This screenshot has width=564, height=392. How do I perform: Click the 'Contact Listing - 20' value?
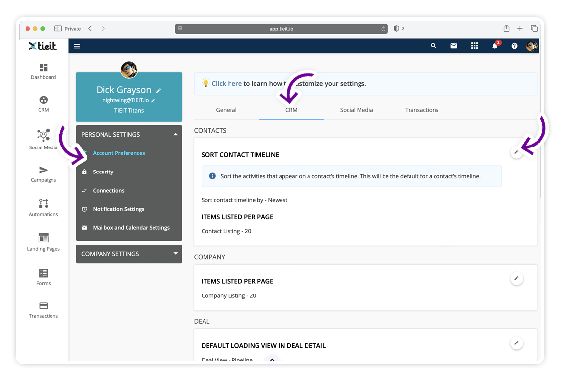pos(226,231)
